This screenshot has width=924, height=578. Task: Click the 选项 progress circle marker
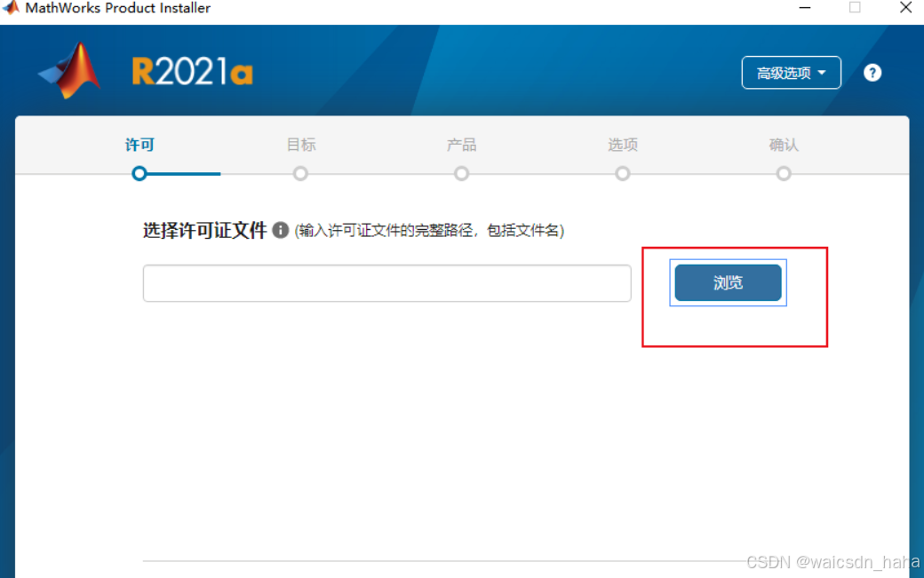pos(623,174)
